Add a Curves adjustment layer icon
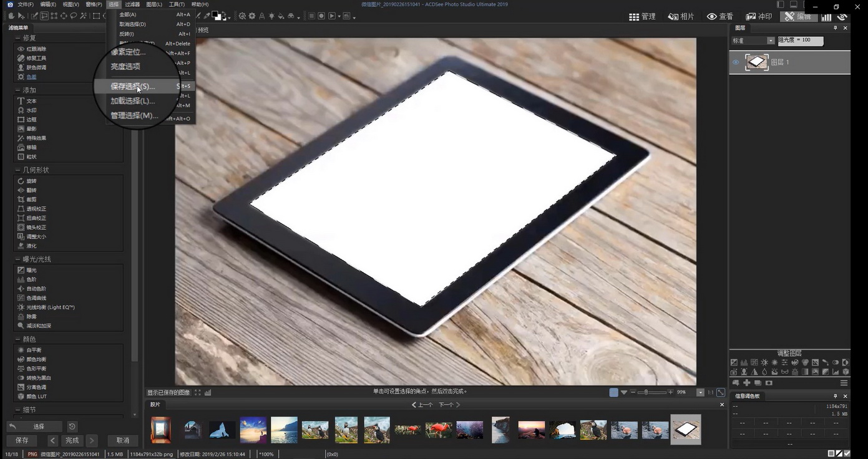Screen dimensions: 868x459 [x=754, y=362]
